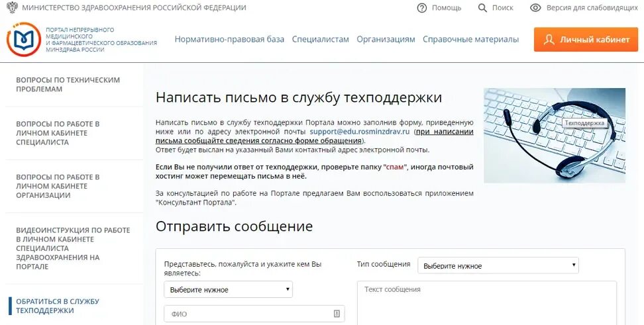This screenshot has width=644, height=325.
Task: Open Вопросы по работе в личном кабинете специалиста
Action: click(x=58, y=133)
